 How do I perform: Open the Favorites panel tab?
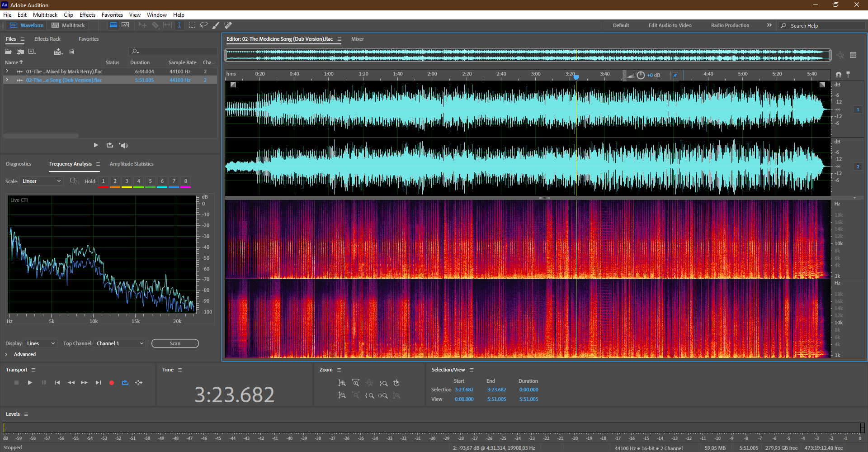click(x=89, y=39)
